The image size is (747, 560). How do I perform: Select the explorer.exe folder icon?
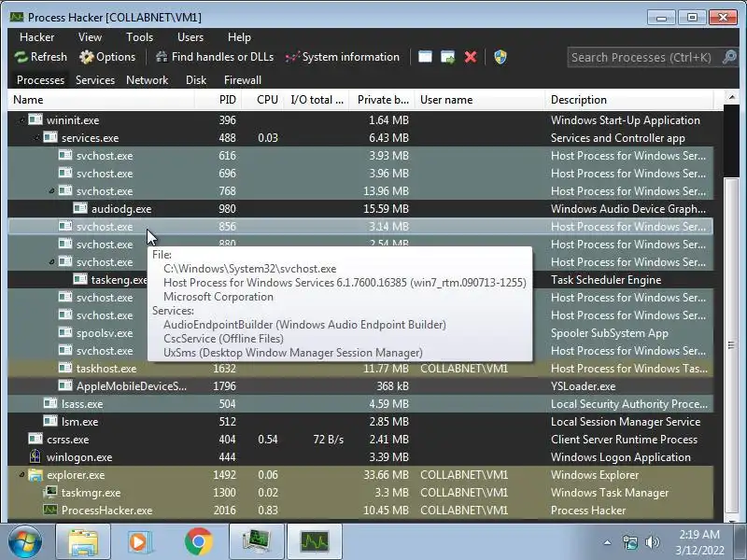(x=35, y=475)
